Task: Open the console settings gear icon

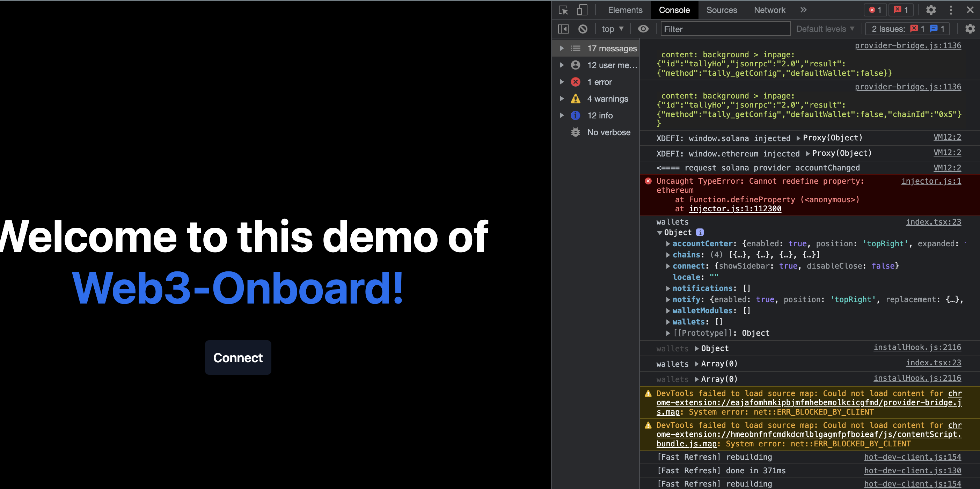Action: click(970, 29)
